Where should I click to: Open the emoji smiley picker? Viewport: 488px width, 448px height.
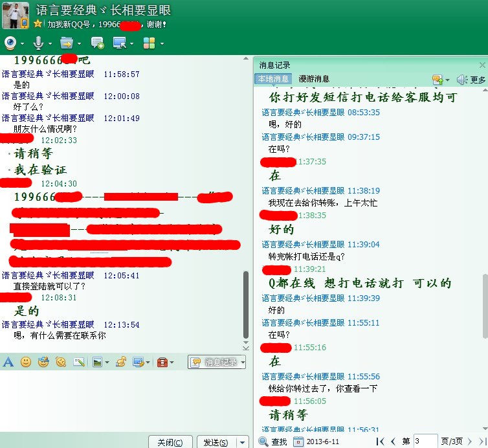pyautogui.click(x=26, y=362)
